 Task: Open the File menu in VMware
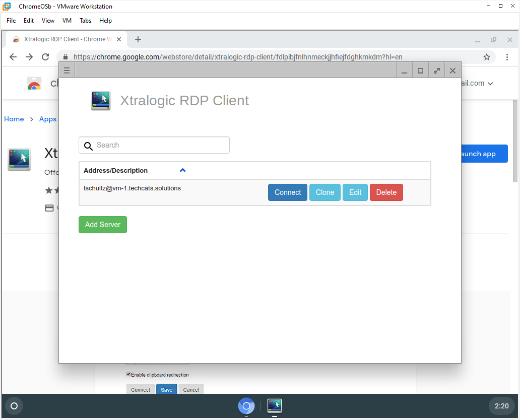tap(11, 21)
